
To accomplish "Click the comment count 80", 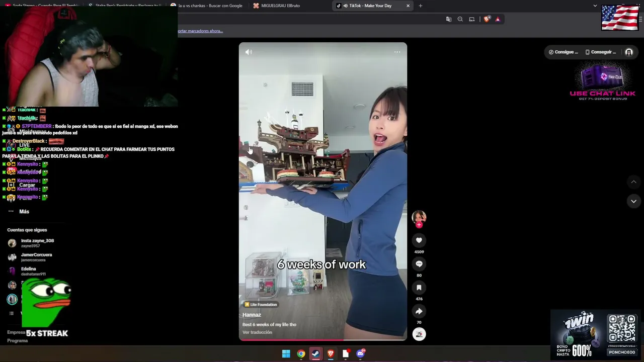I will (x=419, y=275).
